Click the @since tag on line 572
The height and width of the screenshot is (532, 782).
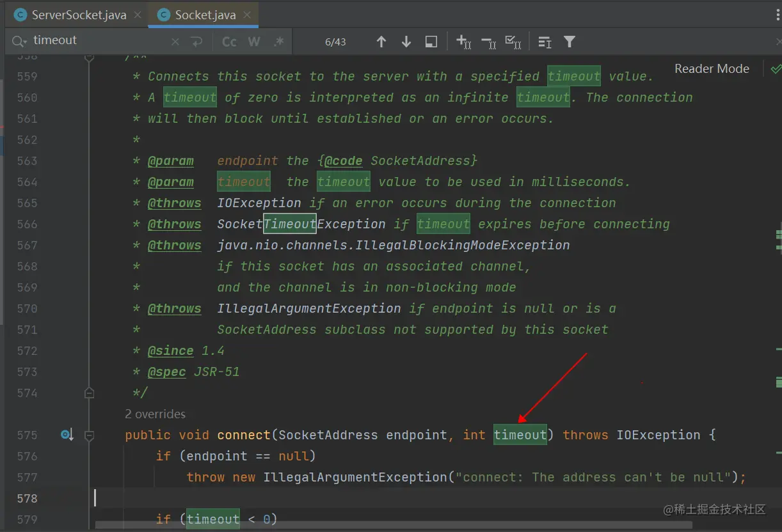click(x=170, y=350)
